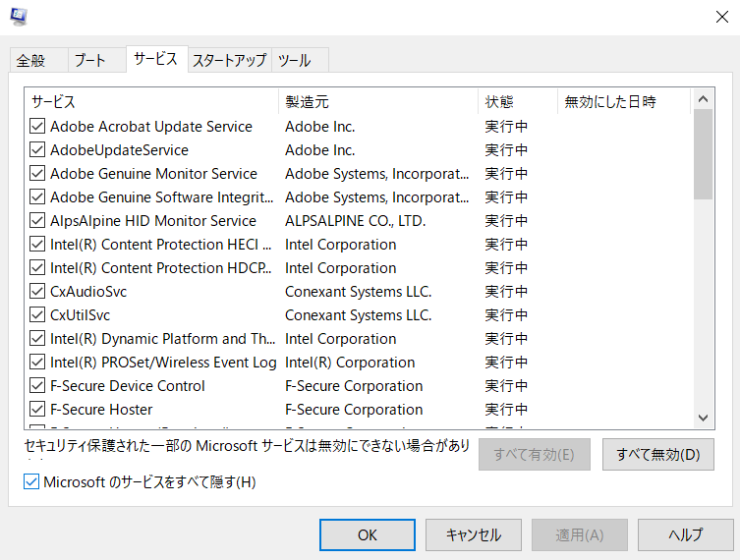Toggle Intel(R) Dynamic Platform service checkbox
Viewport: 740px width, 560px height.
point(37,338)
